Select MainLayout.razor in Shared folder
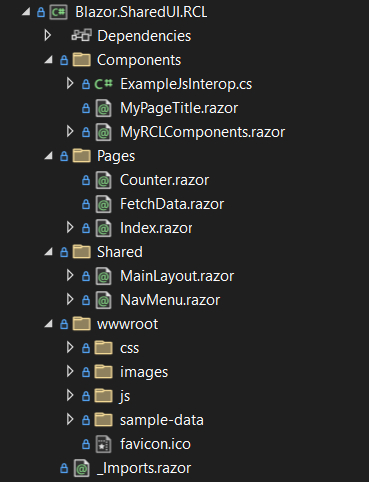Viewport: 369px width, 482px height. 177,276
